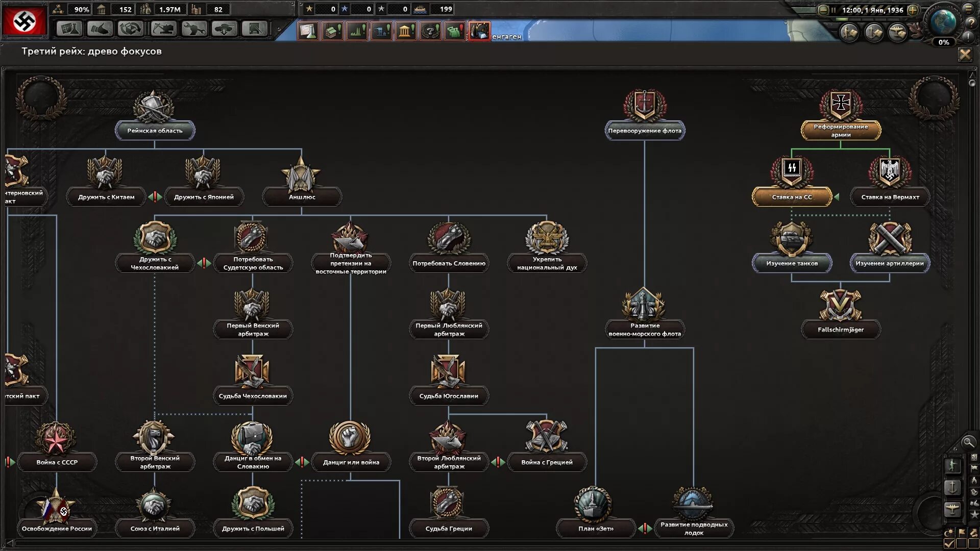The image size is (980, 551).
Task: Open the Research screen flask button
Action: click(x=69, y=29)
